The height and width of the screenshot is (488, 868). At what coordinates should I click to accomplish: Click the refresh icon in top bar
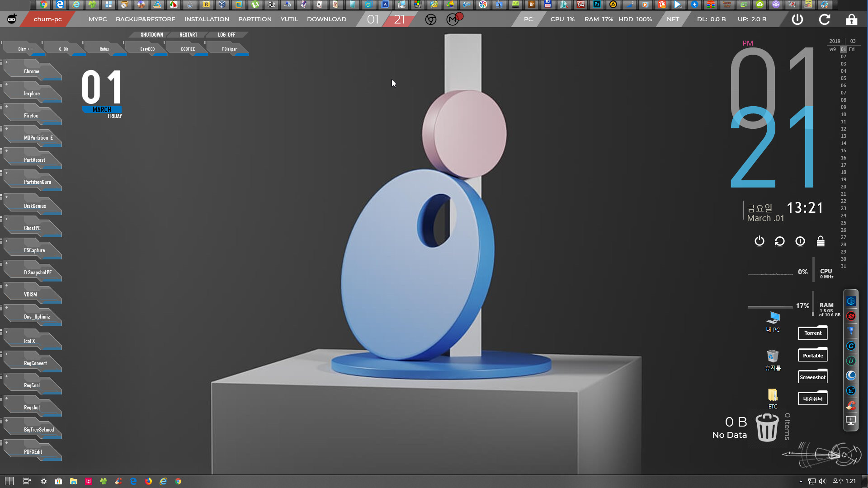(x=825, y=19)
